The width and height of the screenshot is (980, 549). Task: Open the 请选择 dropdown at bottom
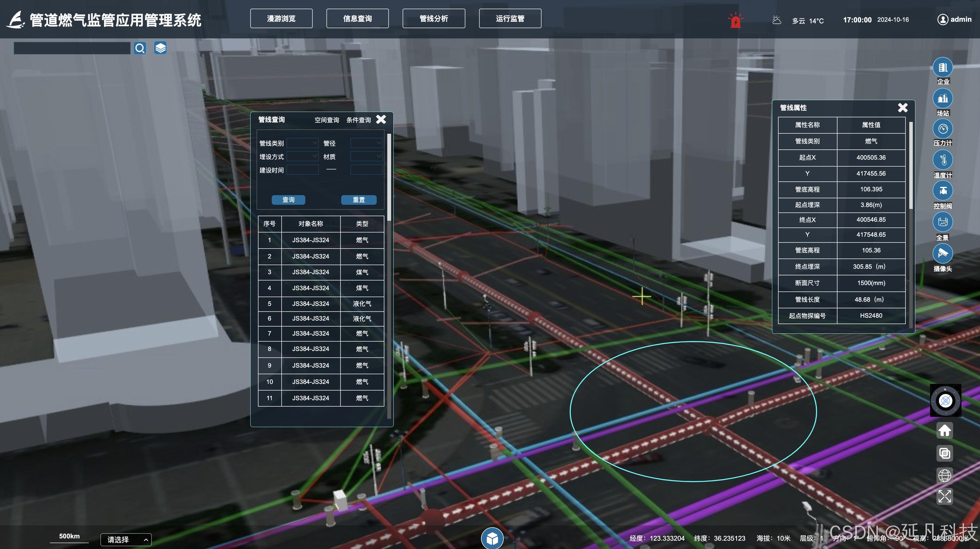[126, 539]
